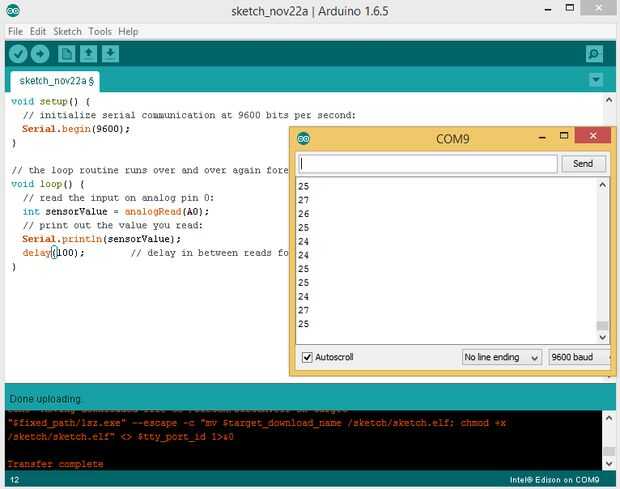Click Arduino logo in COM9 window
Screen dimensions: 620x489
click(304, 138)
